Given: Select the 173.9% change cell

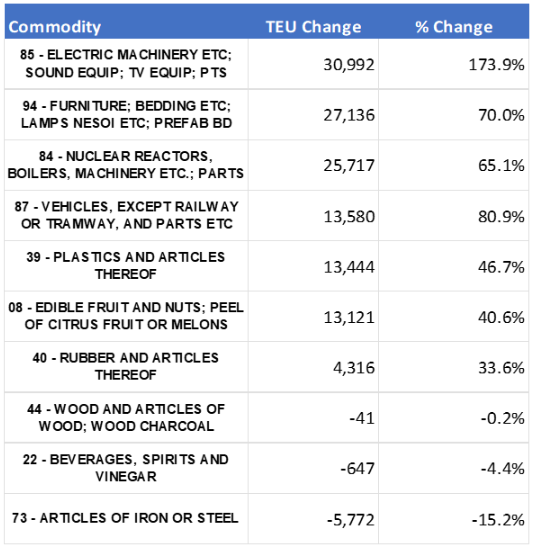Looking at the screenshot, I should click(x=454, y=64).
